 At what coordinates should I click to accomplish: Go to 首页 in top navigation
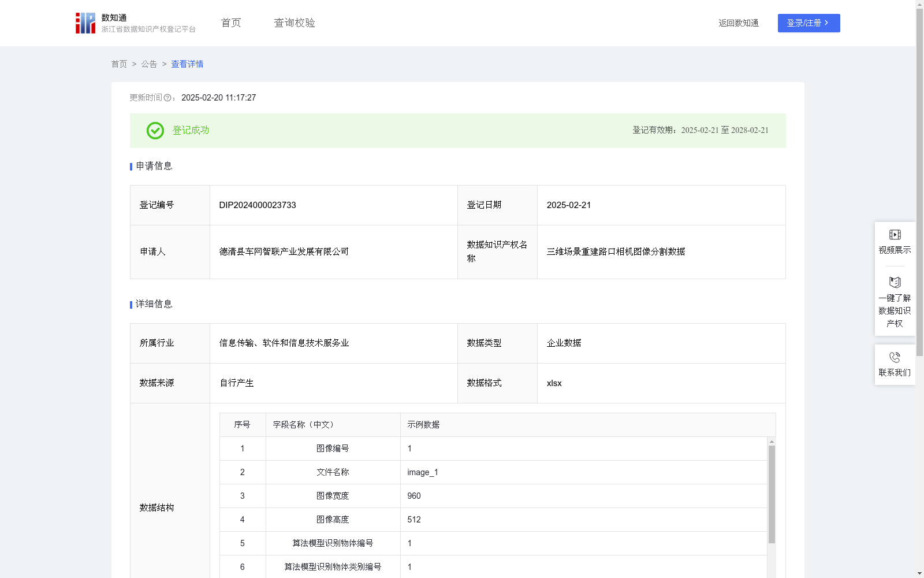[x=231, y=23]
